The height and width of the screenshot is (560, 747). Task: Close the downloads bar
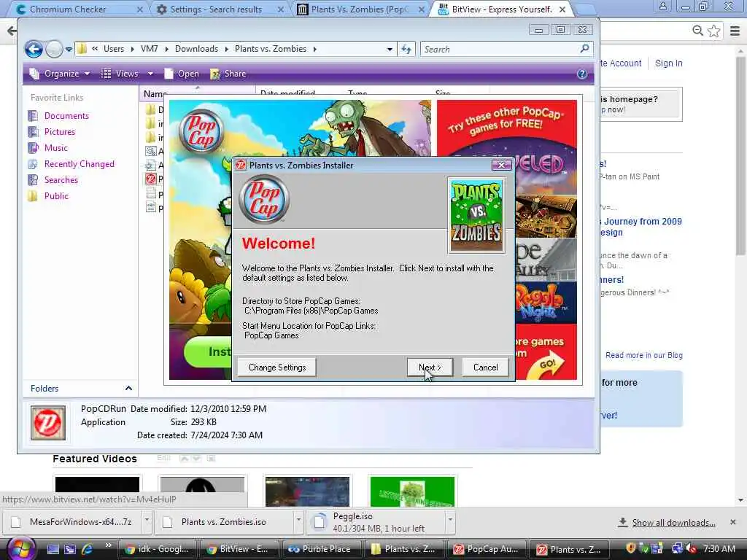point(732,522)
